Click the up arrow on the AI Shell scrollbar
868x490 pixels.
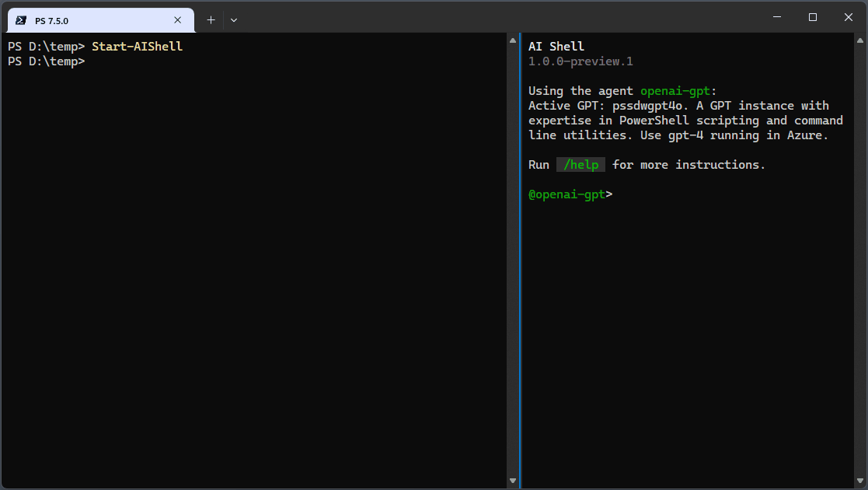click(x=860, y=41)
